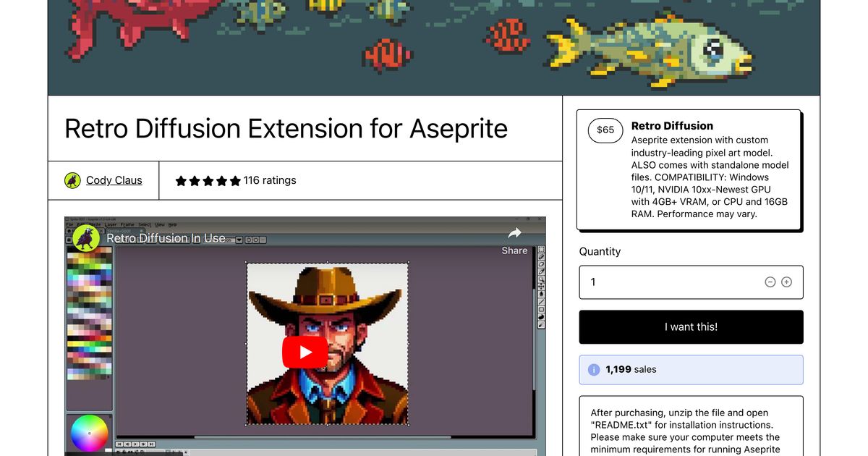Screen dimensions: 868x456
Task: Click the Share arrow icon on the video
Action: click(x=514, y=233)
